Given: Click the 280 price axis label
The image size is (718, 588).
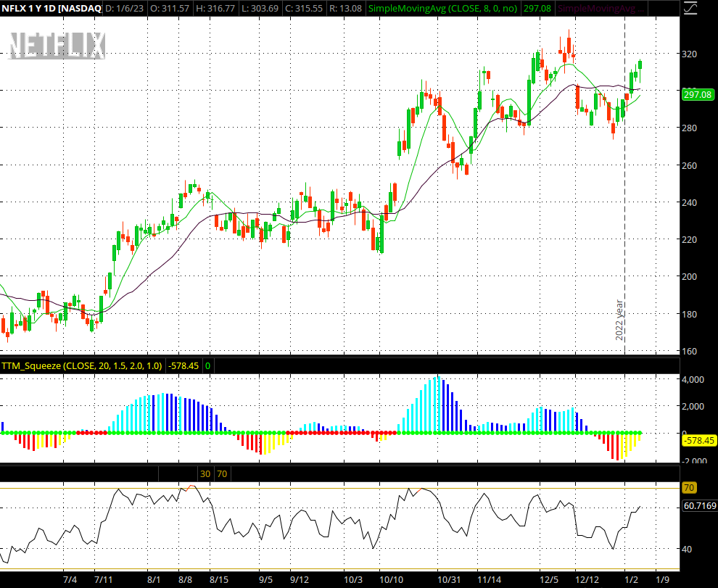Looking at the screenshot, I should [x=689, y=128].
